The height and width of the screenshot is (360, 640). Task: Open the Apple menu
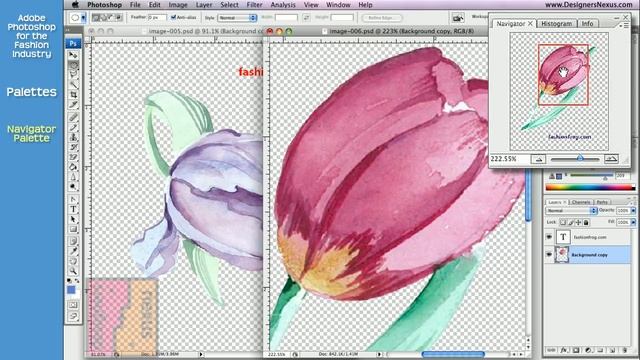75,5
